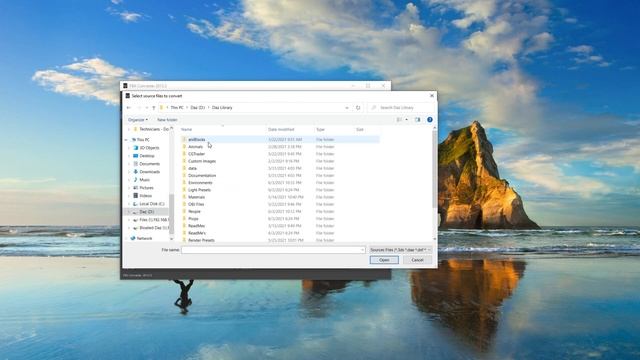Expand the Daz (D:) tree node

(129, 212)
